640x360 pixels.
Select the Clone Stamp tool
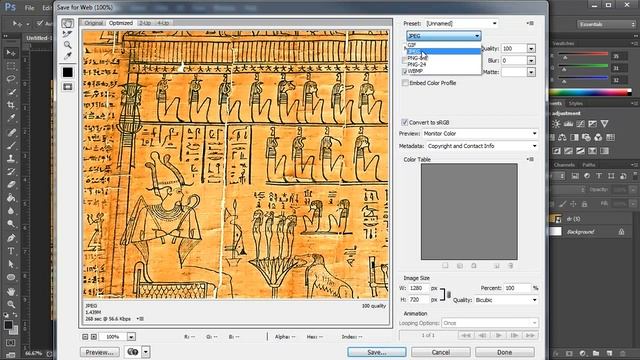coord(11,158)
